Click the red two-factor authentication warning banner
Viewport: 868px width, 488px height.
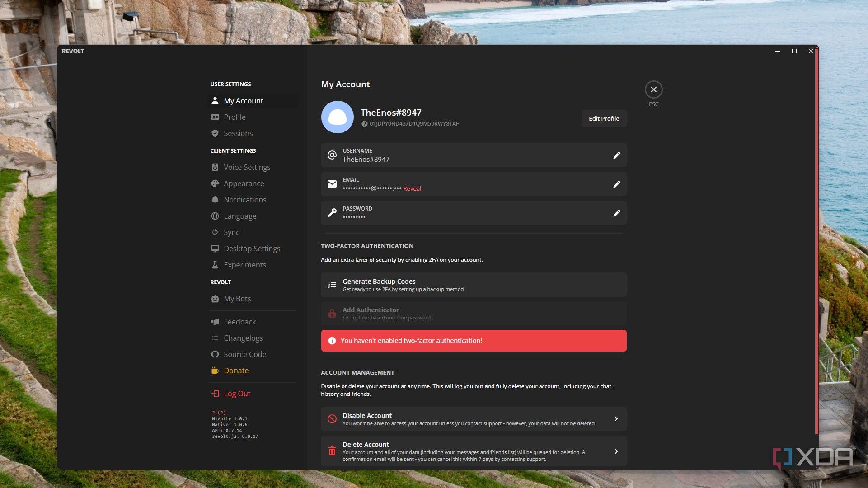click(x=474, y=341)
